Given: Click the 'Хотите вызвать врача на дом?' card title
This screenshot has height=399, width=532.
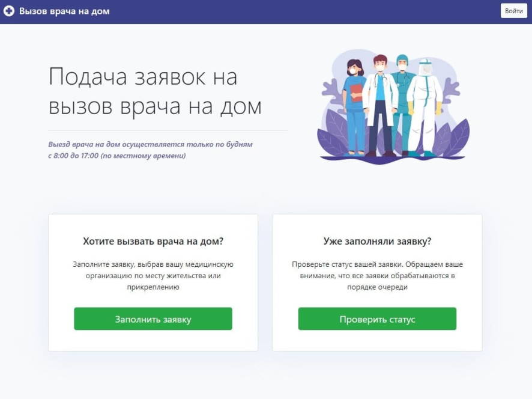Looking at the screenshot, I should tap(153, 241).
